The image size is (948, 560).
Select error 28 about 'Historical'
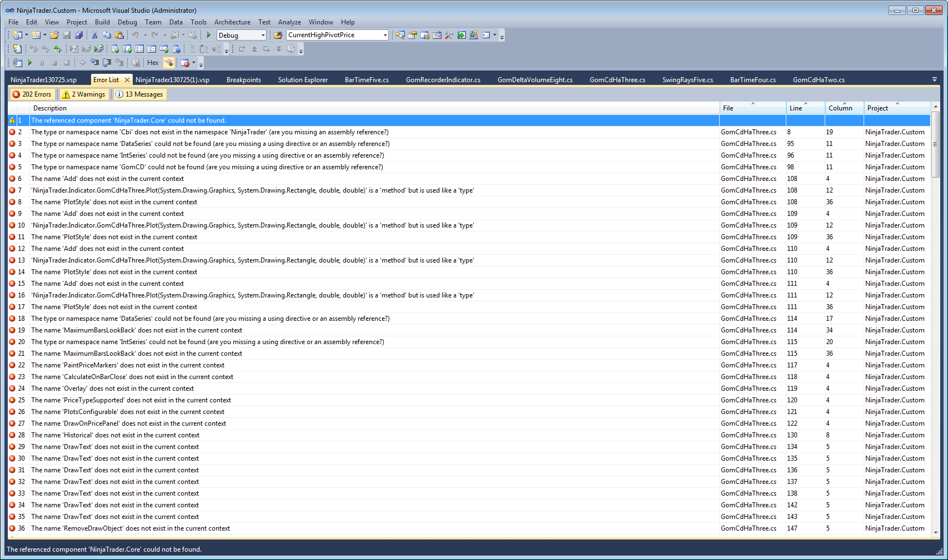point(469,435)
